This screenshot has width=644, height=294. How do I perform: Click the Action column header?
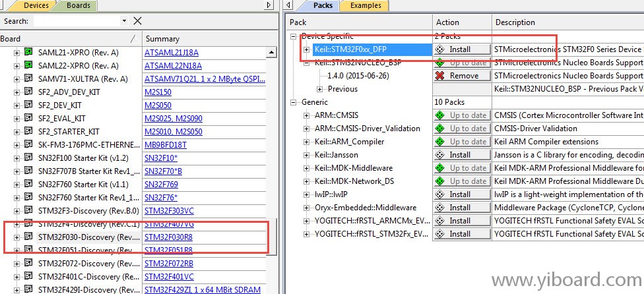point(462,22)
